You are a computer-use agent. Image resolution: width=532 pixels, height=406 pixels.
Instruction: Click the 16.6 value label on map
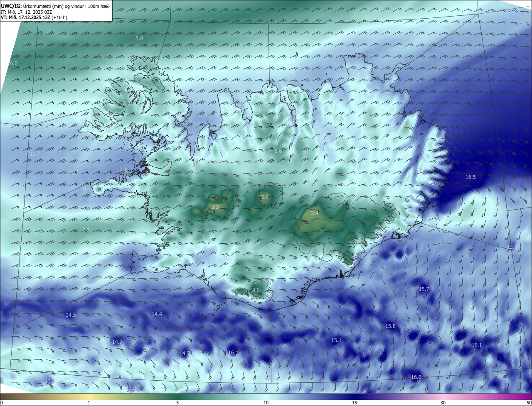coord(416,377)
